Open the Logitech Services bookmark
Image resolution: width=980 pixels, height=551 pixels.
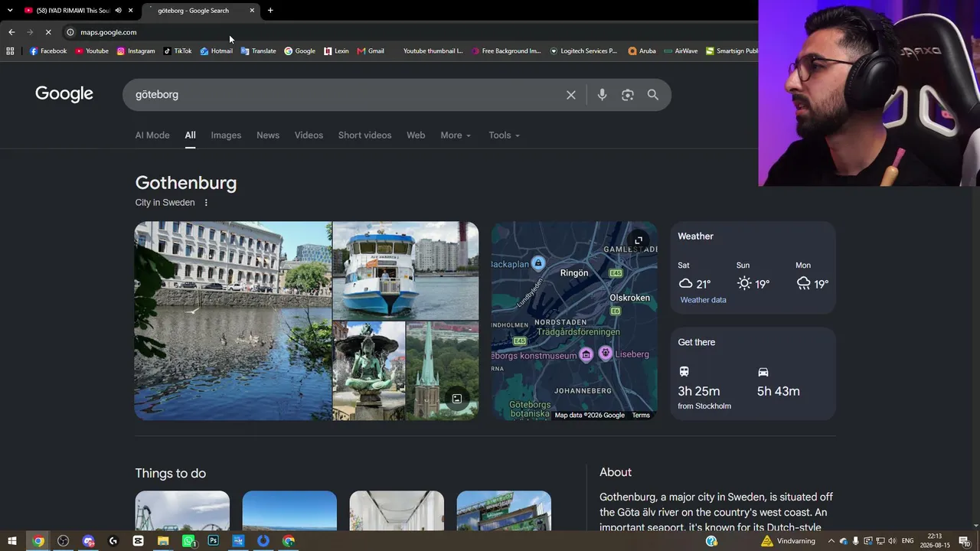tap(583, 51)
